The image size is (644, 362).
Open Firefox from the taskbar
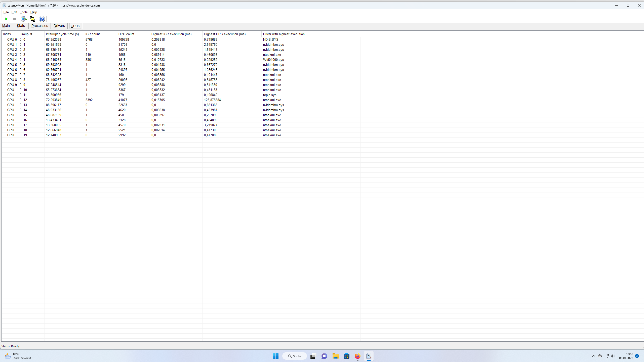pyautogui.click(x=357, y=356)
